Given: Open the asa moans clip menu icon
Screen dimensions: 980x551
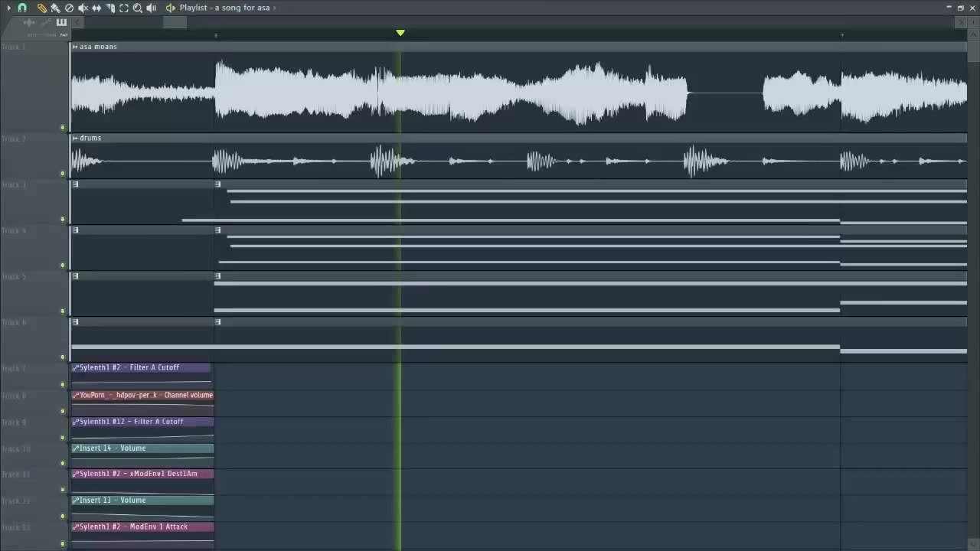Looking at the screenshot, I should click(75, 47).
